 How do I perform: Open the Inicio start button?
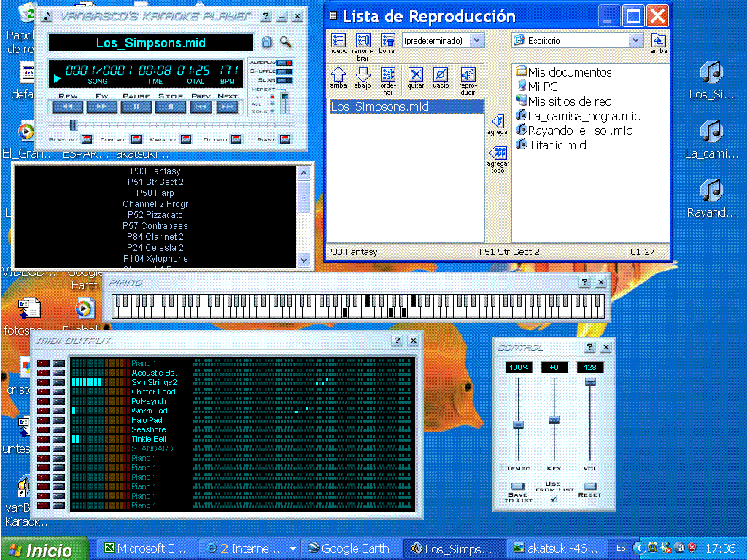(45, 550)
